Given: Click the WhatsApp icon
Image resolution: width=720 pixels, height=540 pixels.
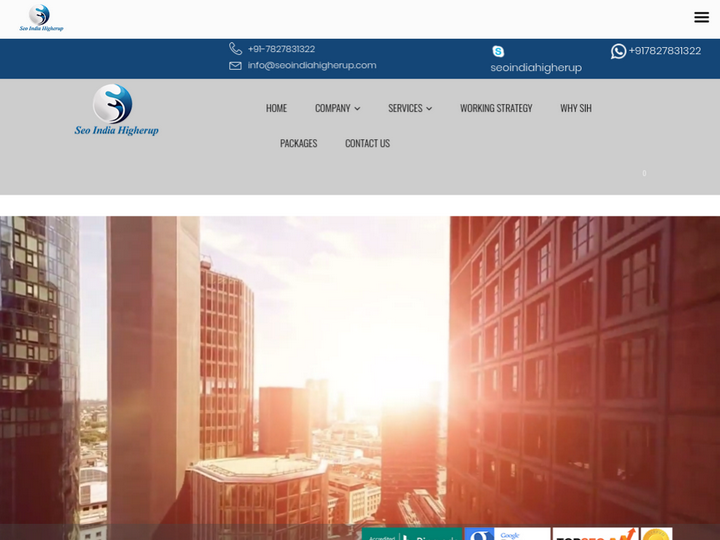Looking at the screenshot, I should 618,51.
